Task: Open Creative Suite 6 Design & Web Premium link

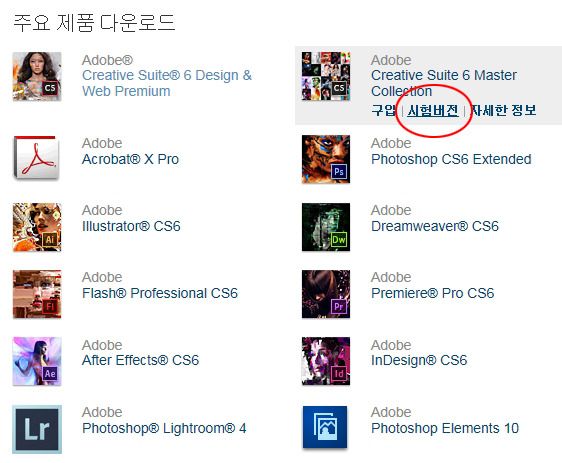Action: point(167,83)
